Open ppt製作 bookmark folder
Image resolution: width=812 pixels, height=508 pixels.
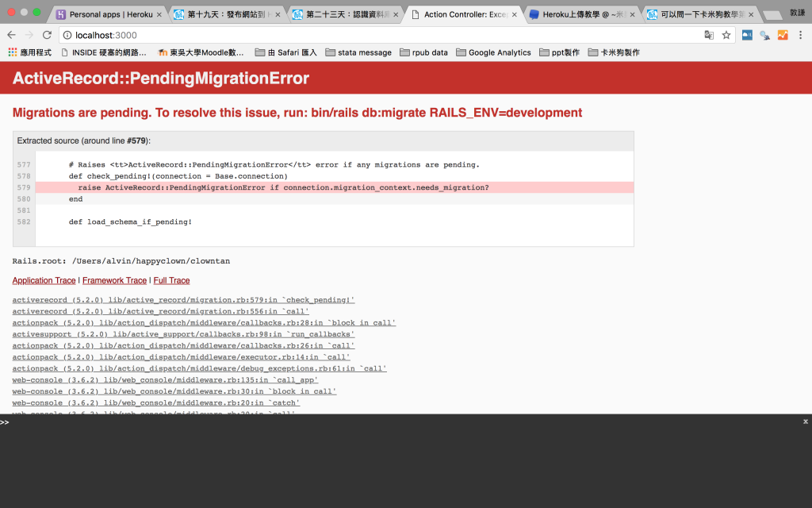[x=559, y=52]
